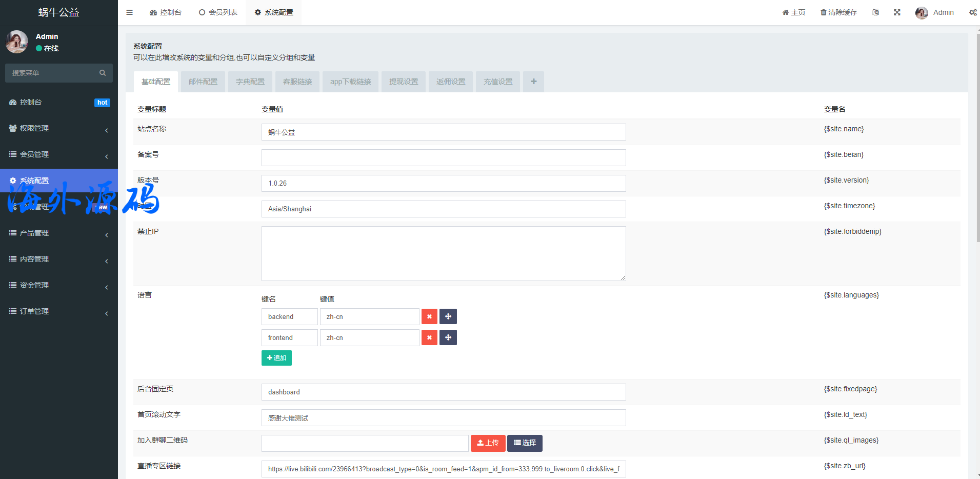Open the settings cogs icon at top right

click(972, 12)
